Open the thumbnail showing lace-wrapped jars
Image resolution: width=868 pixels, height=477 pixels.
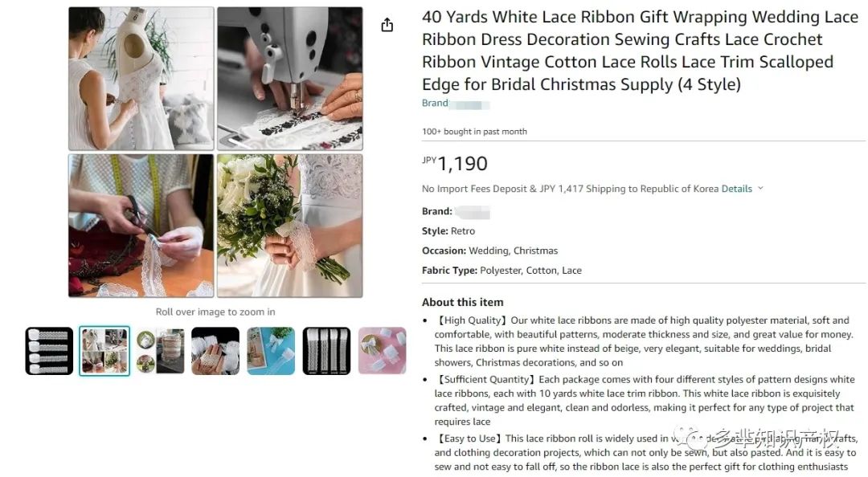point(161,351)
